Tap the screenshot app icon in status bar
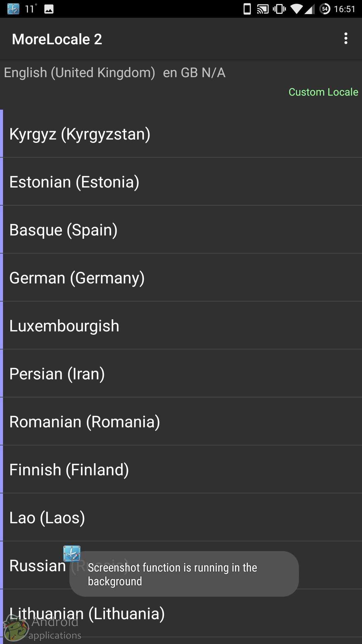 tap(13, 9)
